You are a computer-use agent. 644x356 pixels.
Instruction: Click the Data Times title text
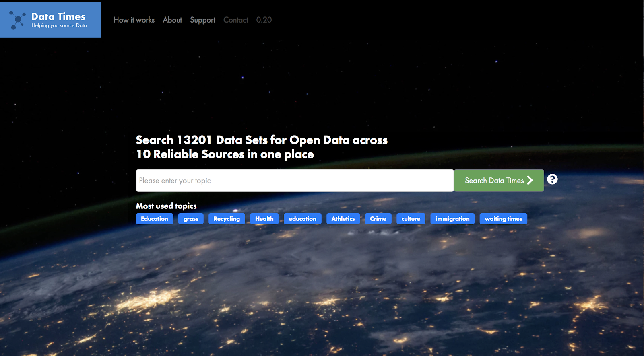[x=58, y=16]
